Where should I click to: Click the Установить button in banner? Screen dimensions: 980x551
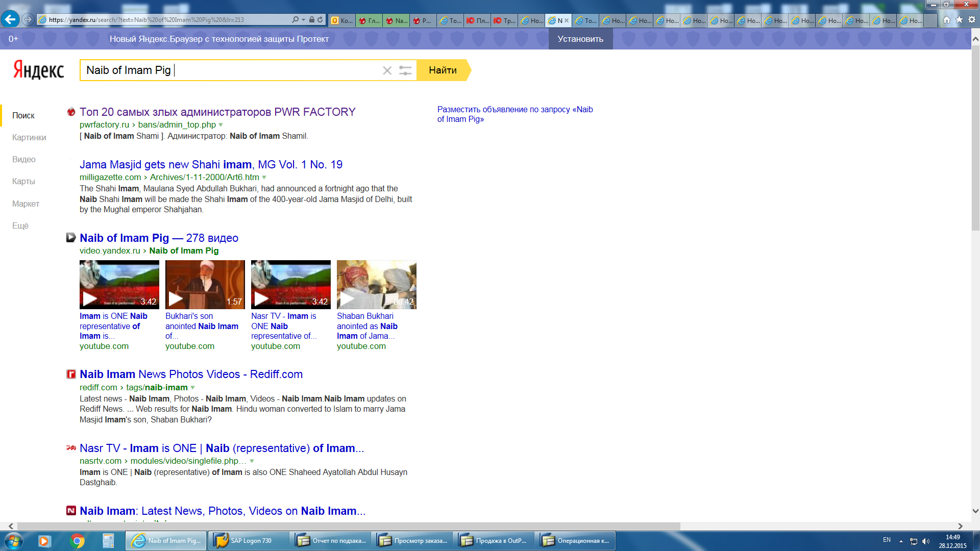580,39
